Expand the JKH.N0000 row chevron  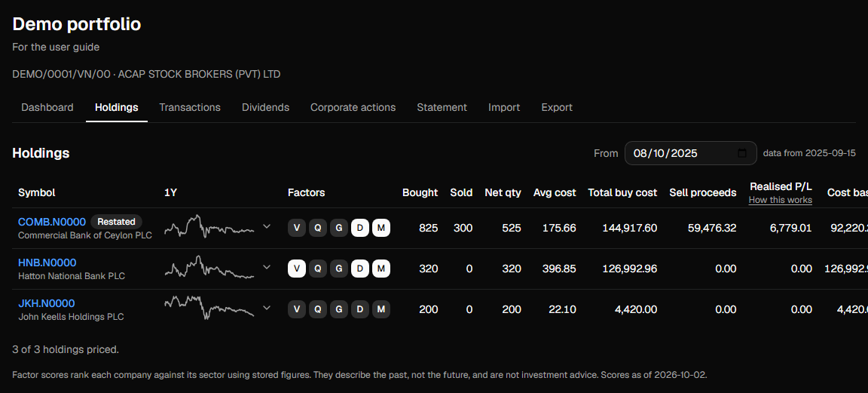(x=267, y=308)
